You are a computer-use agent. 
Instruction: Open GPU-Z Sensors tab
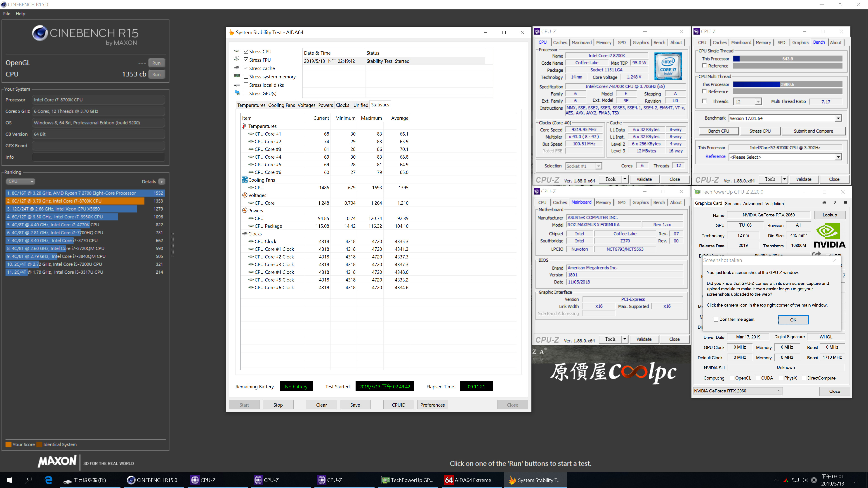pyautogui.click(x=732, y=203)
